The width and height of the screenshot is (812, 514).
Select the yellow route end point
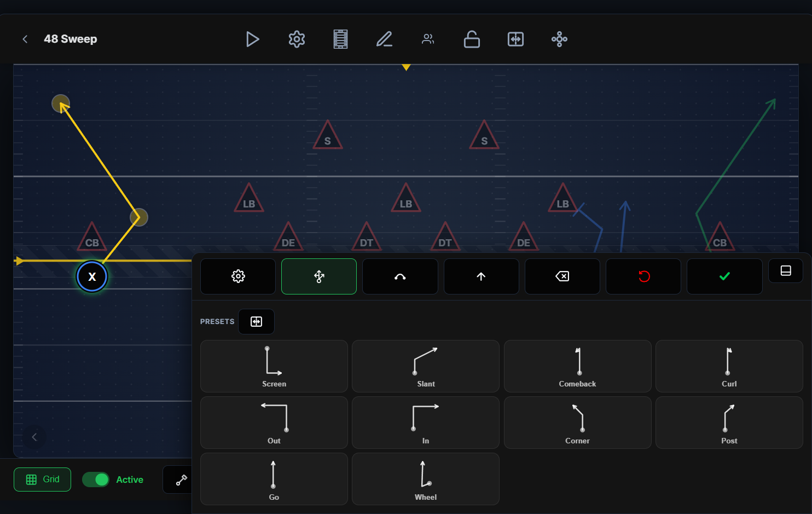click(61, 103)
